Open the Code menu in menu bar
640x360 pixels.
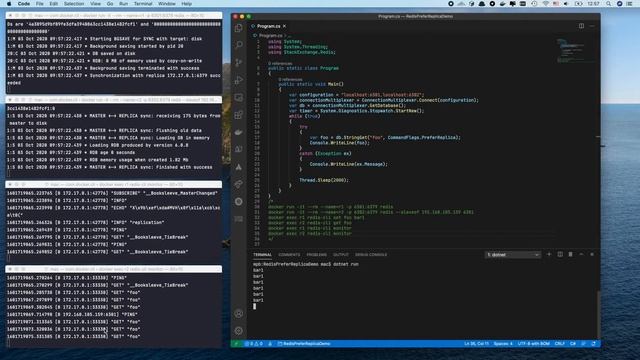24,4
